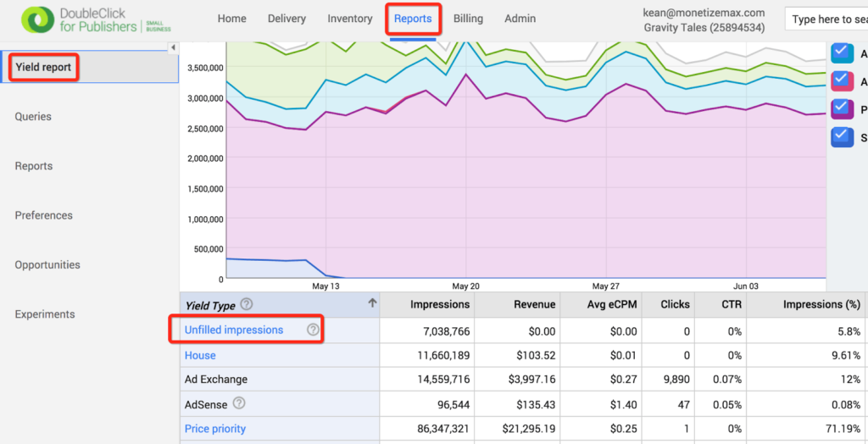Click May 20 chart axis label

pos(466,286)
